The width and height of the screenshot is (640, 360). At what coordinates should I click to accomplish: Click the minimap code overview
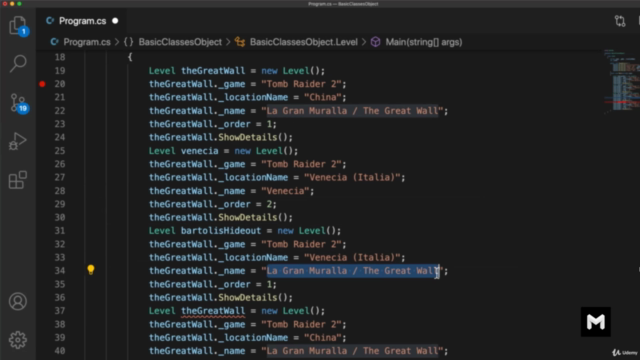click(x=622, y=81)
